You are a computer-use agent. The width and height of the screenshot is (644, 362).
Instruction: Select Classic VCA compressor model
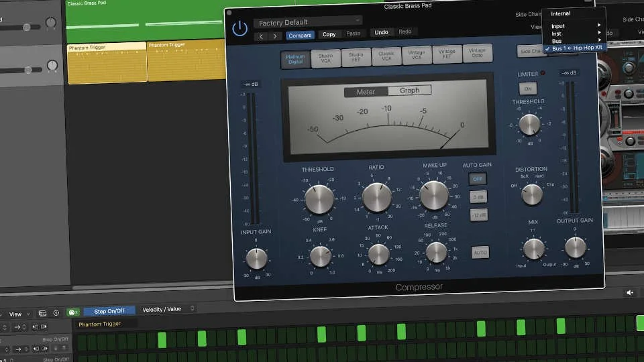386,56
